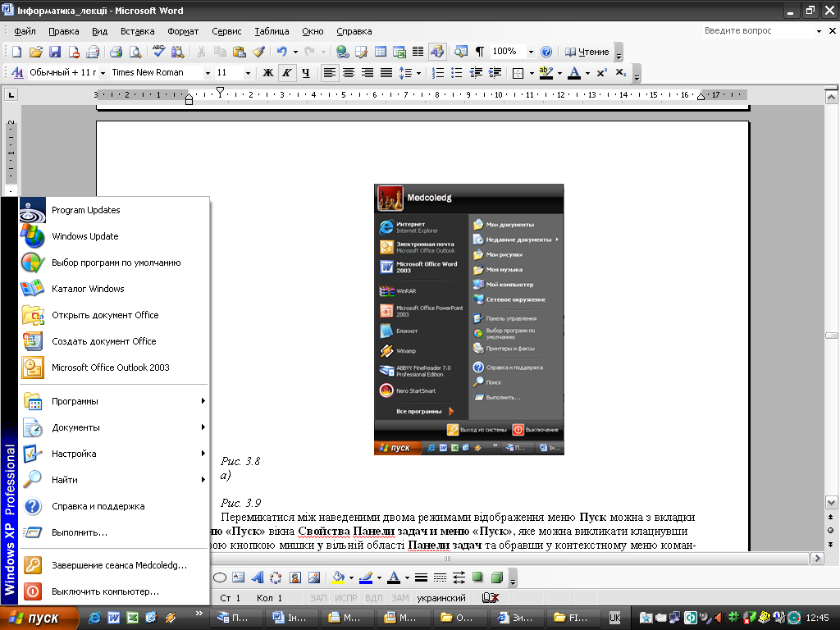Click the bulleted list icon
Viewport: 840px width, 630px height.
point(456,73)
